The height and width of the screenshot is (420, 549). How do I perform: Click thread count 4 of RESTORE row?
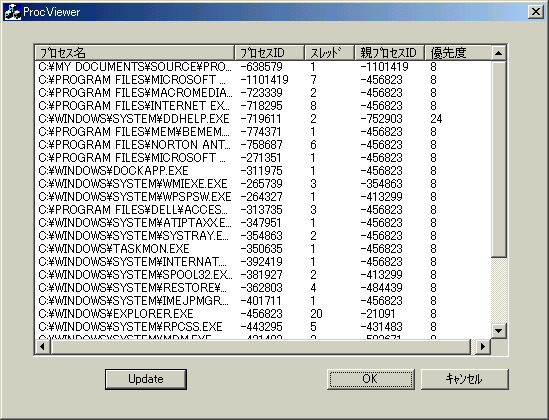(x=313, y=288)
